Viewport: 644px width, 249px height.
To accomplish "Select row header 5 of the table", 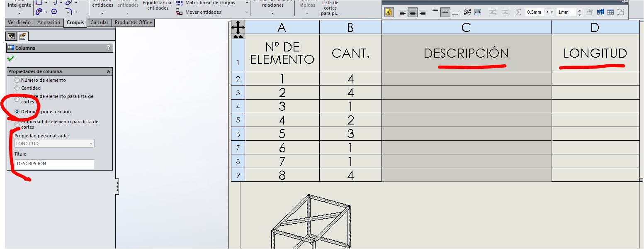I will (238, 120).
